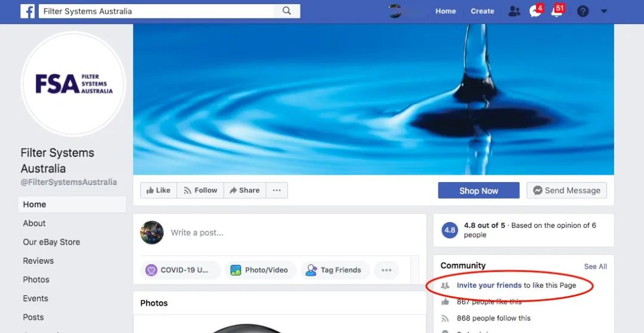The image size is (644, 333).
Task: Click Invite your friends link
Action: pos(489,285)
